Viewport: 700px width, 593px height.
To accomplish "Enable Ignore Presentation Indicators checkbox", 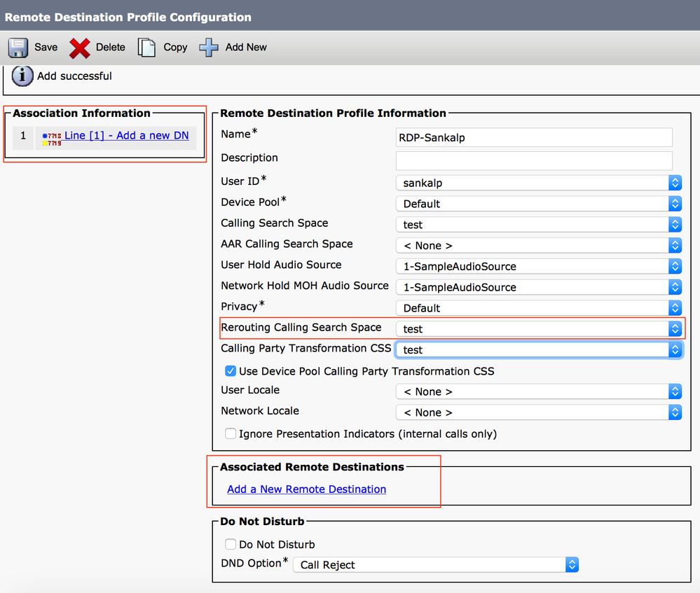I will click(231, 433).
